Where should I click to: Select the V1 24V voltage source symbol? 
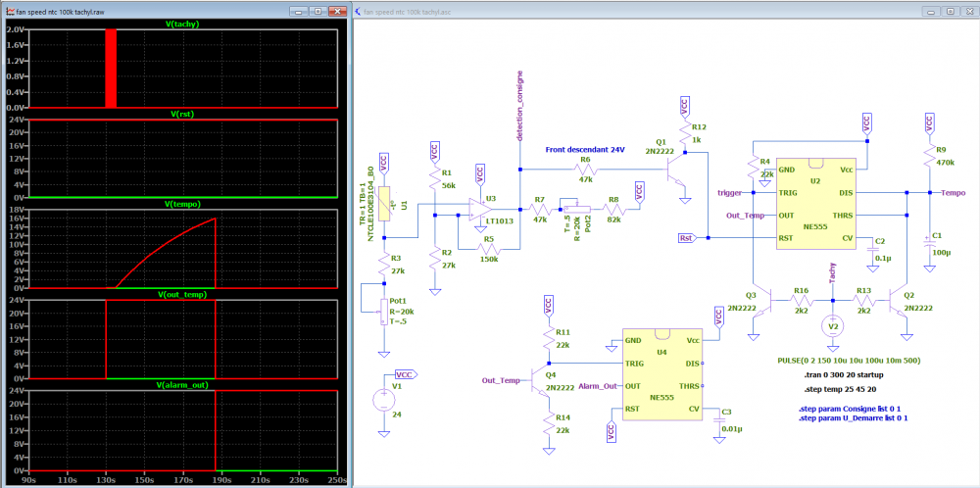(385, 399)
